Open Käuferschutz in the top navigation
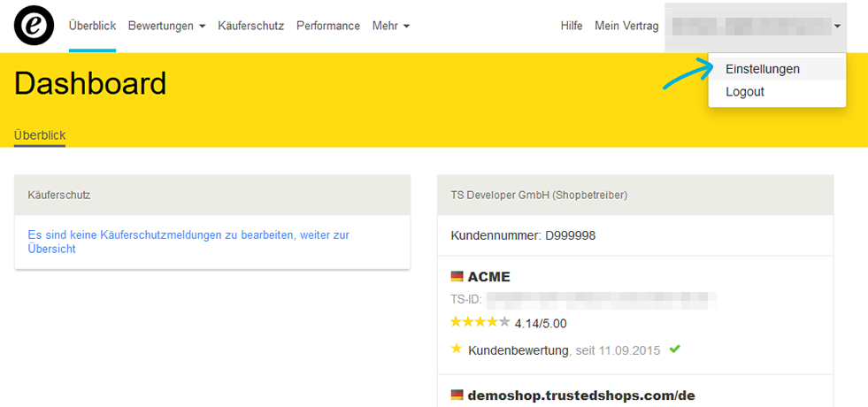 250,26
